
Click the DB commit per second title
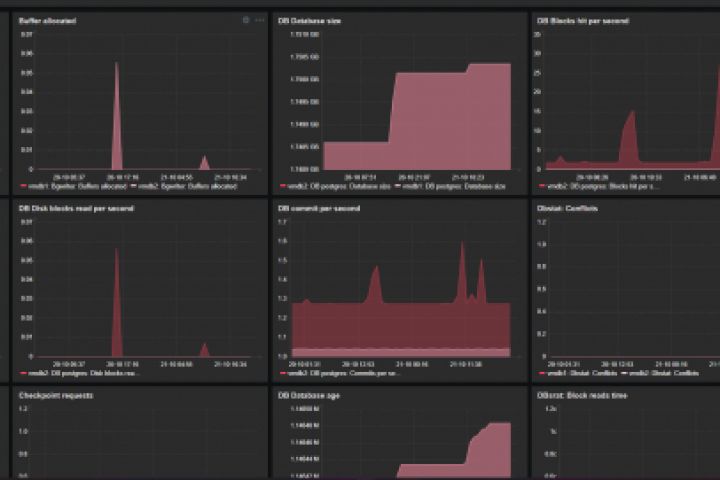[319, 208]
